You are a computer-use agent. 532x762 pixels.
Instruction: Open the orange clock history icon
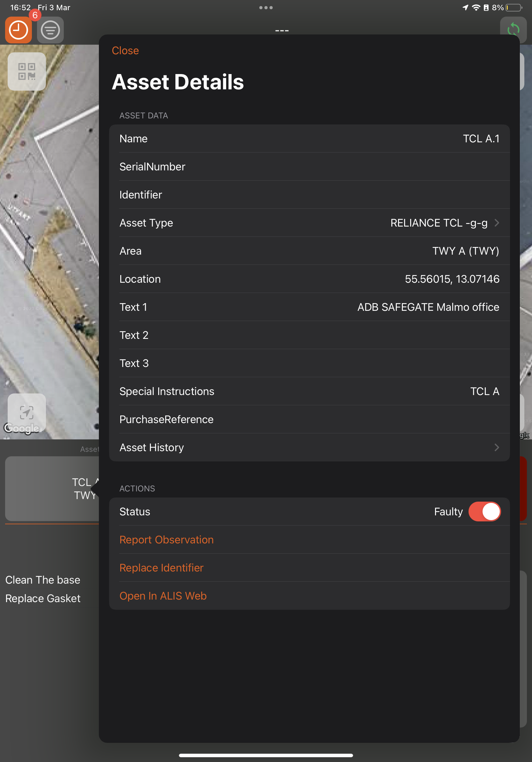(x=18, y=30)
